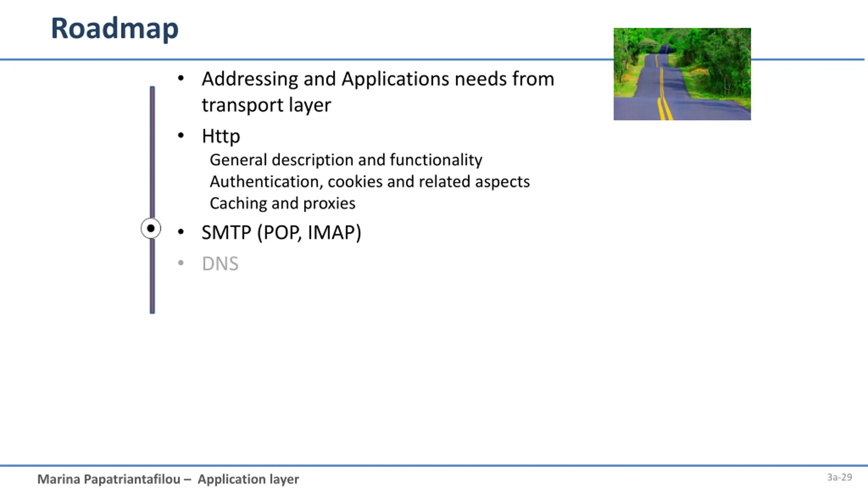Click 'General description and functionality' line
The image size is (868, 488).
[346, 160]
